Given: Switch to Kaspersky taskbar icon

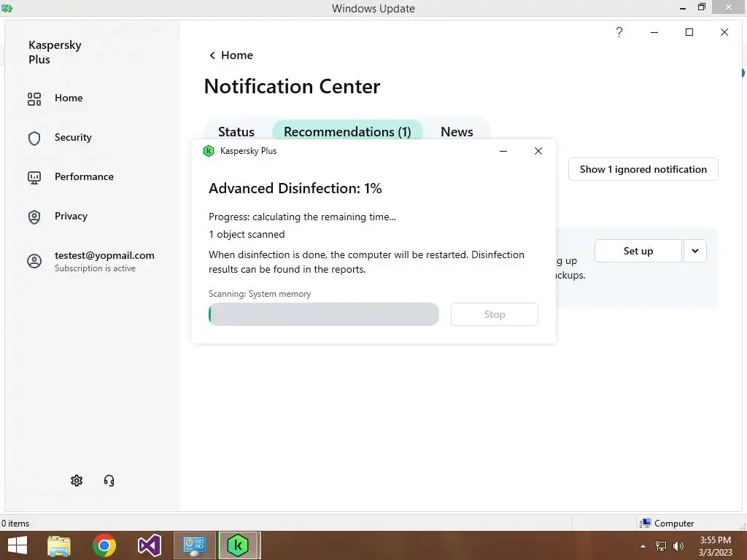Looking at the screenshot, I should click(239, 545).
